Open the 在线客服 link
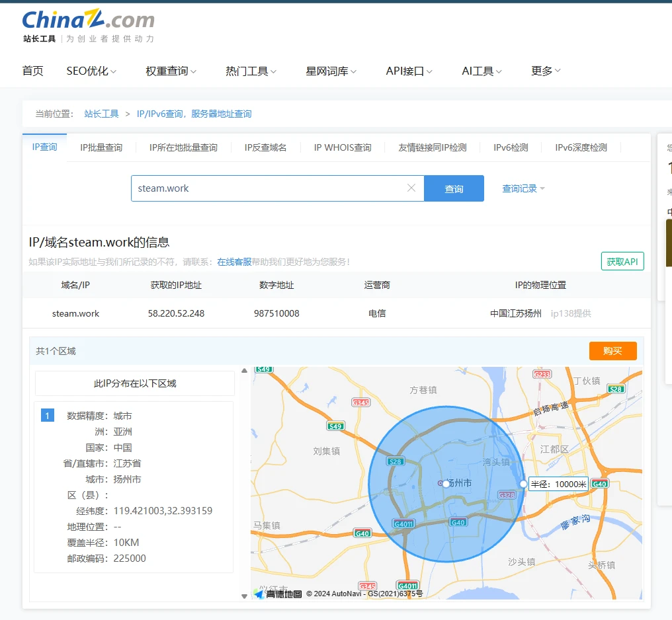Screen dimensions: 672x620 click(x=234, y=262)
